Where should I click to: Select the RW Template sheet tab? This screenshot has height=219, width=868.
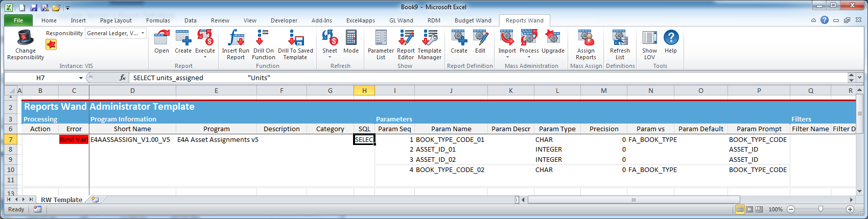(61, 200)
